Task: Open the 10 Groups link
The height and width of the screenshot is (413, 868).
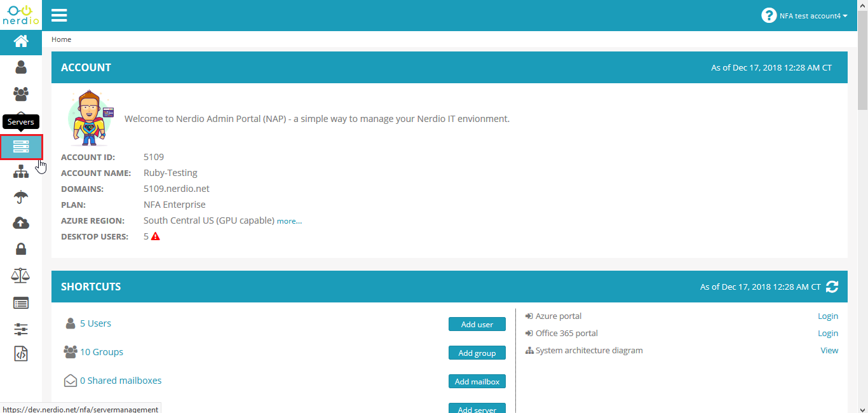Action: [102, 352]
